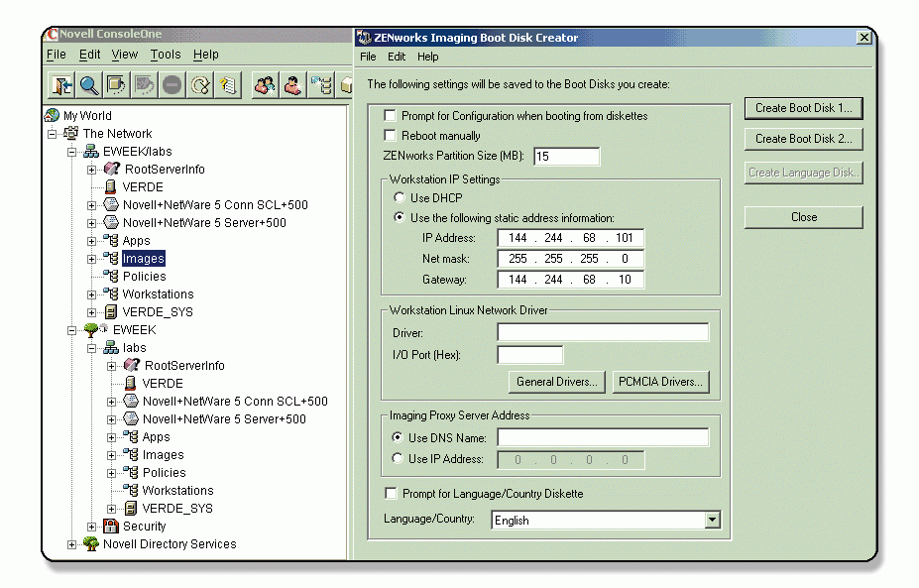Image resolution: width=919 pixels, height=588 pixels.
Task: Click the question-mark document help icon
Action: tap(227, 85)
